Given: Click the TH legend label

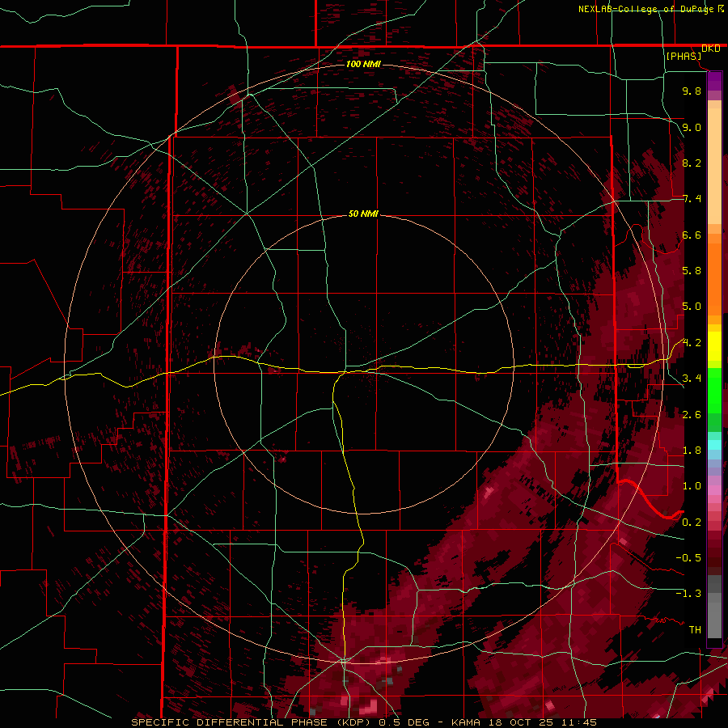Looking at the screenshot, I should click(x=695, y=630).
